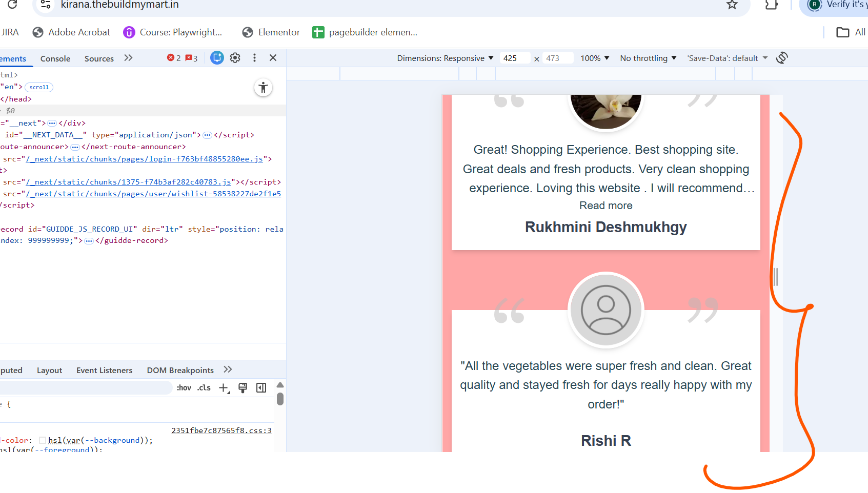Viewport: 868px width, 493px height.
Task: Toggle the :hov element state button
Action: pyautogui.click(x=184, y=388)
